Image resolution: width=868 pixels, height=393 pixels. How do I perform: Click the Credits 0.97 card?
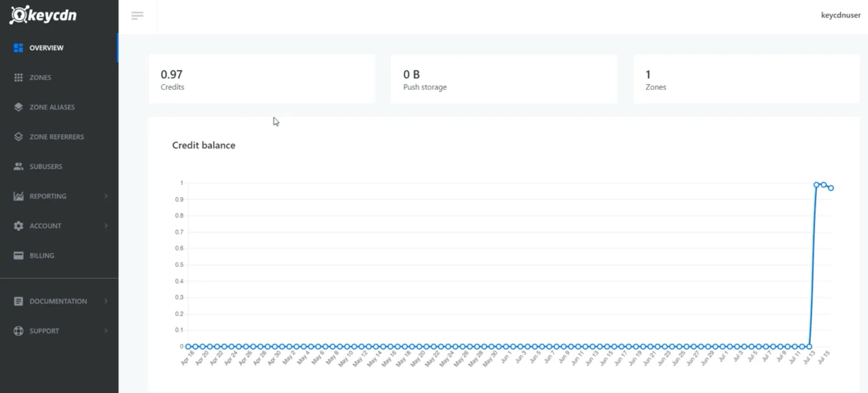click(261, 79)
